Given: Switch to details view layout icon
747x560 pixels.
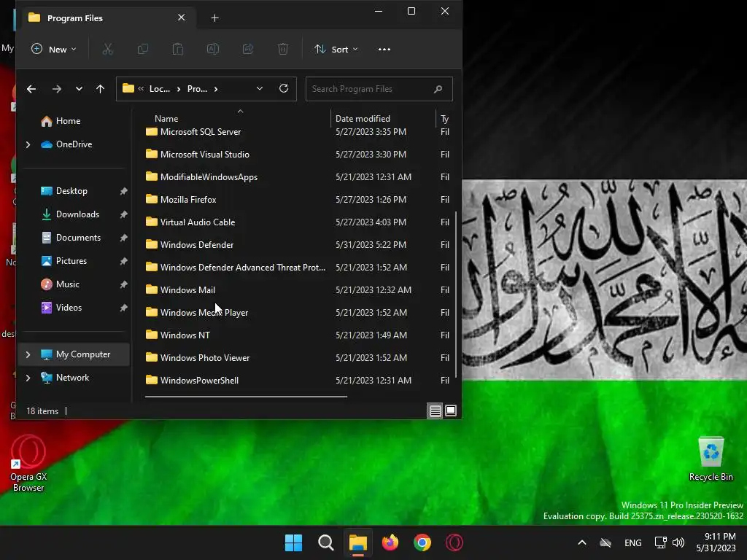Looking at the screenshot, I should click(x=435, y=411).
